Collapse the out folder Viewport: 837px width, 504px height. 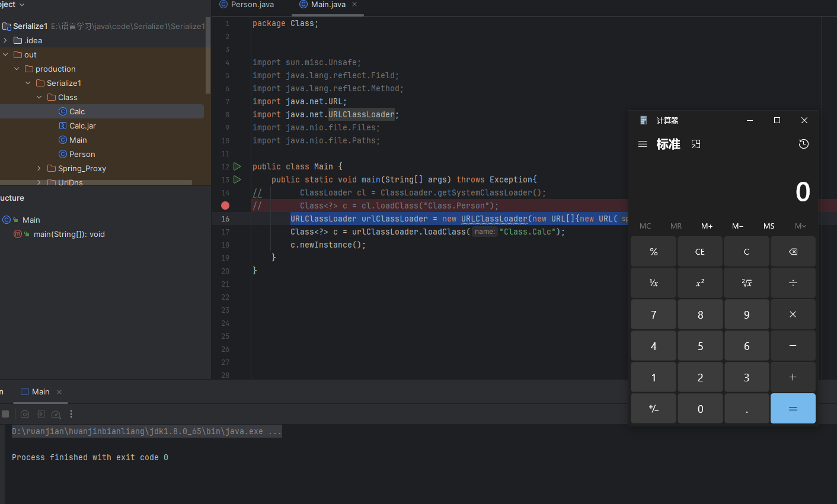point(5,54)
